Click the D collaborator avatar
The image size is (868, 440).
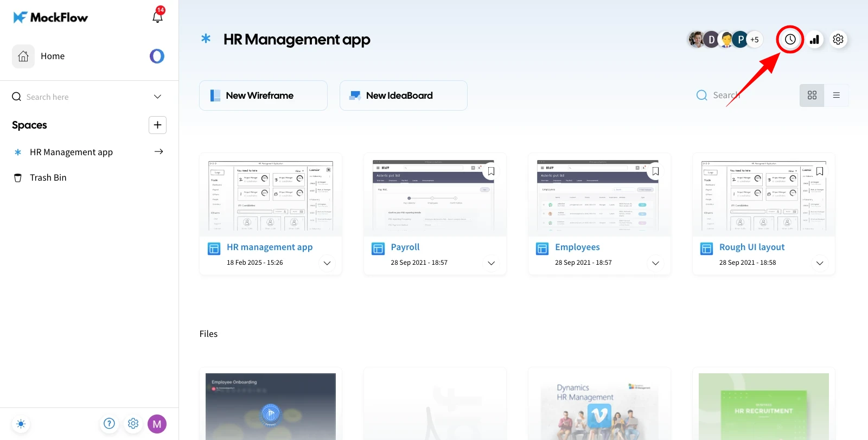click(711, 40)
